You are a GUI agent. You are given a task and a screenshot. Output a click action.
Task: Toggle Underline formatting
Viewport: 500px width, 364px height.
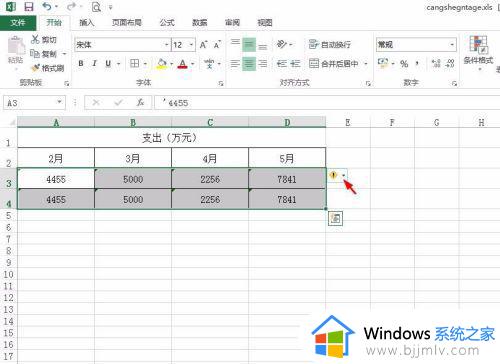[x=108, y=63]
